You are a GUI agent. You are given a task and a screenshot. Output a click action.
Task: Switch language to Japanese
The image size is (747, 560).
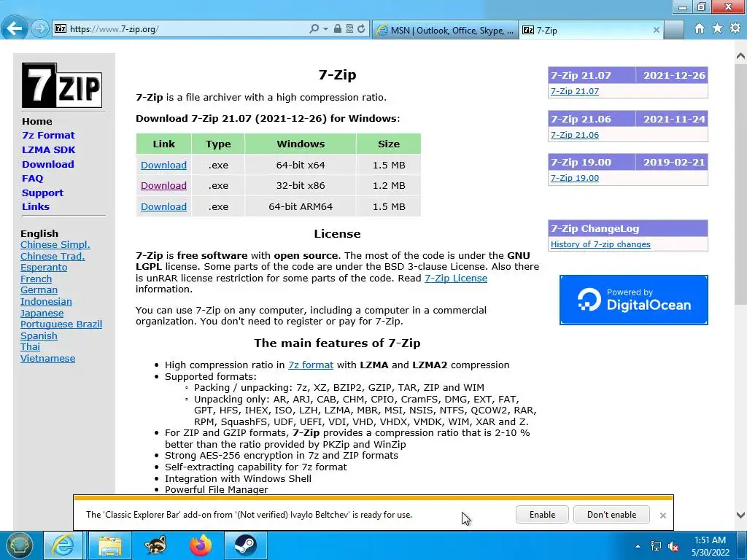[x=42, y=314]
